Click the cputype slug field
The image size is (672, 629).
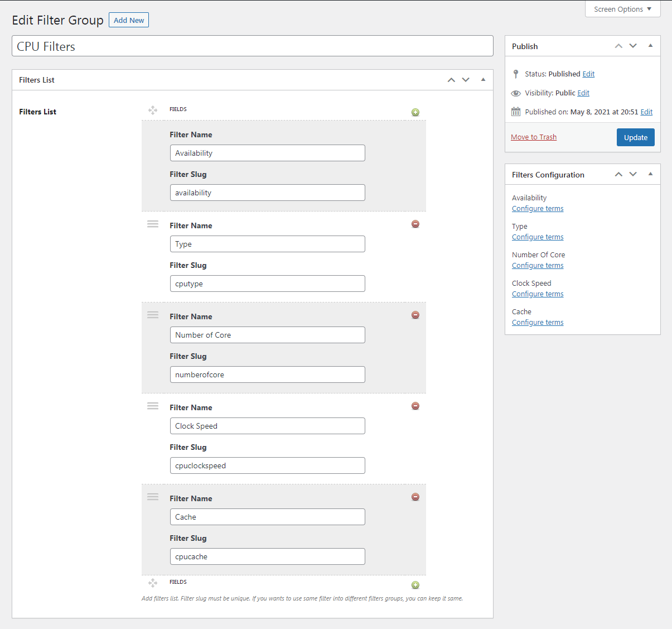268,284
